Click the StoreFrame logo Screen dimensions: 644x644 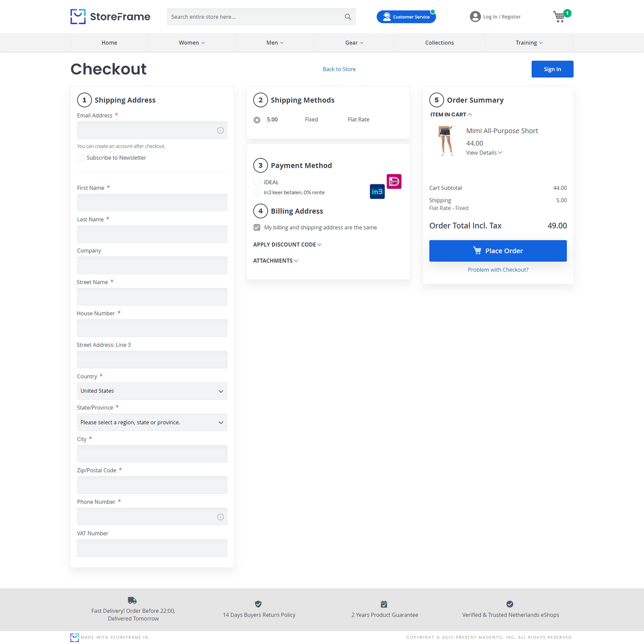[110, 17]
